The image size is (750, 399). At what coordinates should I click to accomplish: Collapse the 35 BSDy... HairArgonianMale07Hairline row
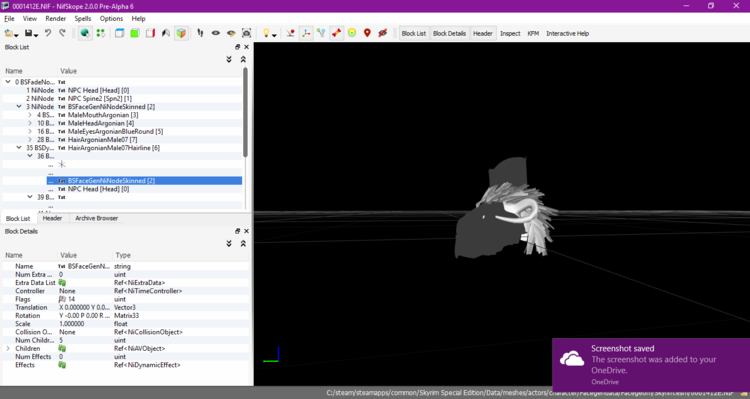(19, 148)
